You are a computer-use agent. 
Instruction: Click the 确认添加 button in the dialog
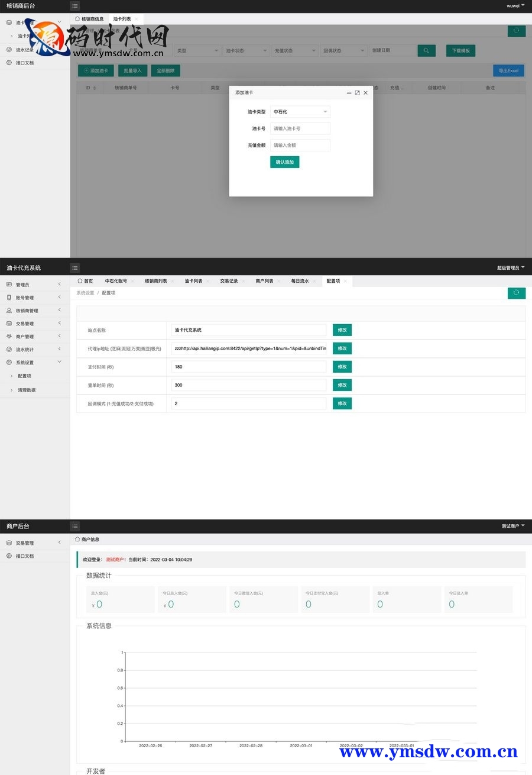click(284, 162)
